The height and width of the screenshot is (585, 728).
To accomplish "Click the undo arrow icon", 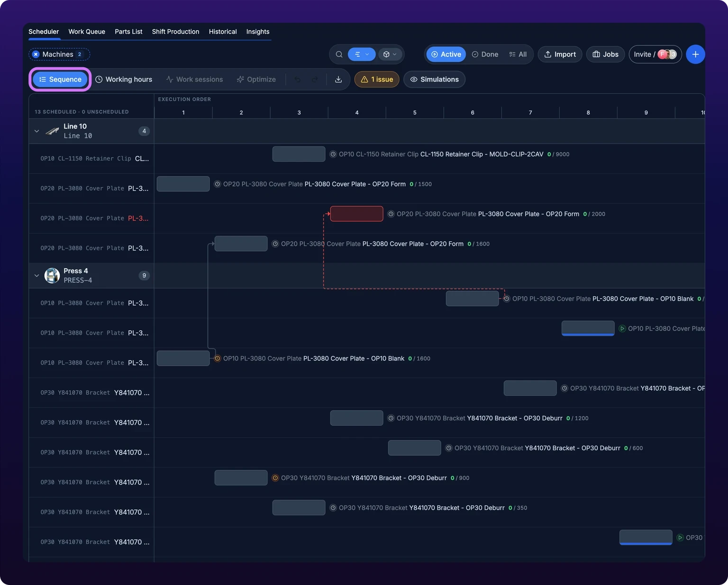I will pyautogui.click(x=298, y=80).
